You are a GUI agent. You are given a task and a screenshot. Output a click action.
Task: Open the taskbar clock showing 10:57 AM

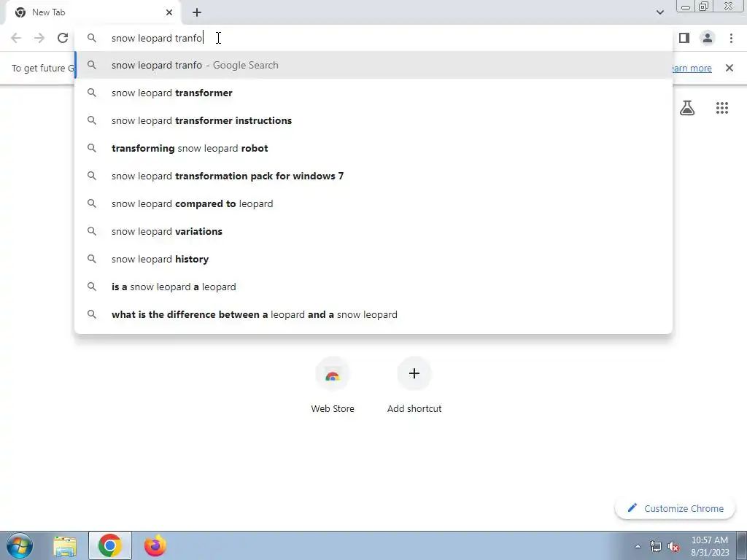pos(710,546)
